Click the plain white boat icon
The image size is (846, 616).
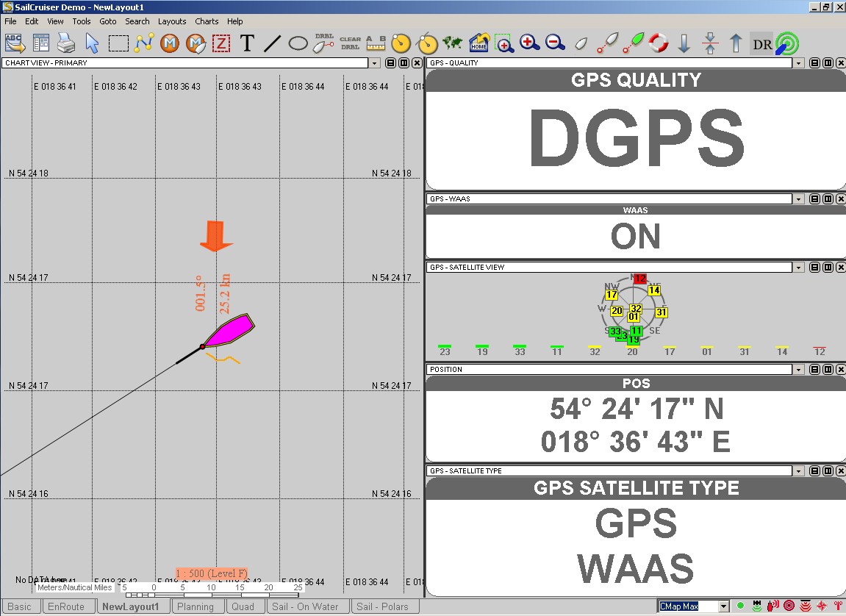(x=581, y=43)
